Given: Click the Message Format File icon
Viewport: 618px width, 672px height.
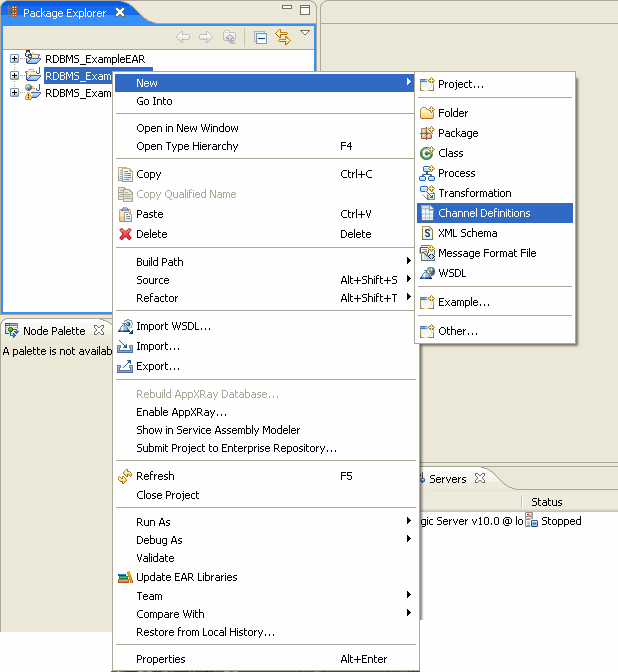Looking at the screenshot, I should [427, 253].
